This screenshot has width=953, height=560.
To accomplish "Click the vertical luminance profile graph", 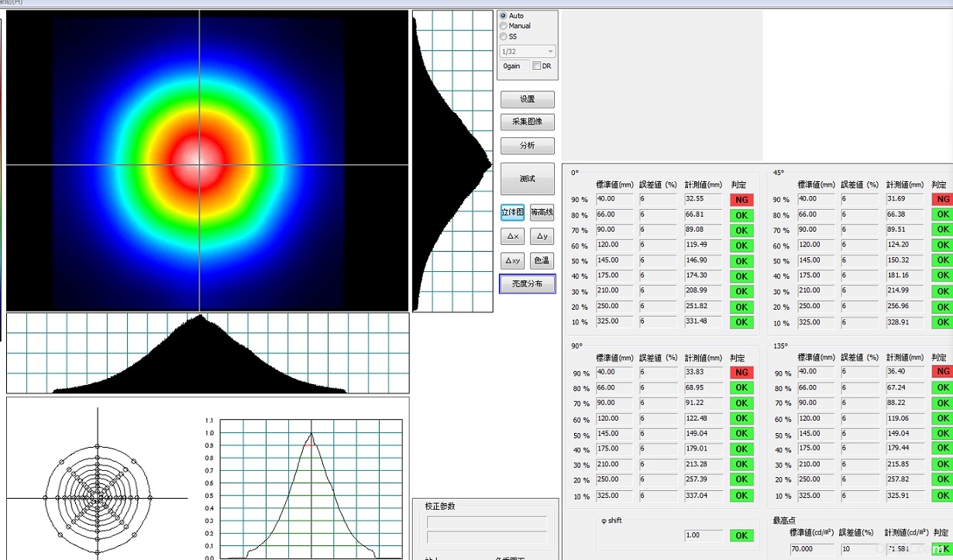I will coord(452,161).
